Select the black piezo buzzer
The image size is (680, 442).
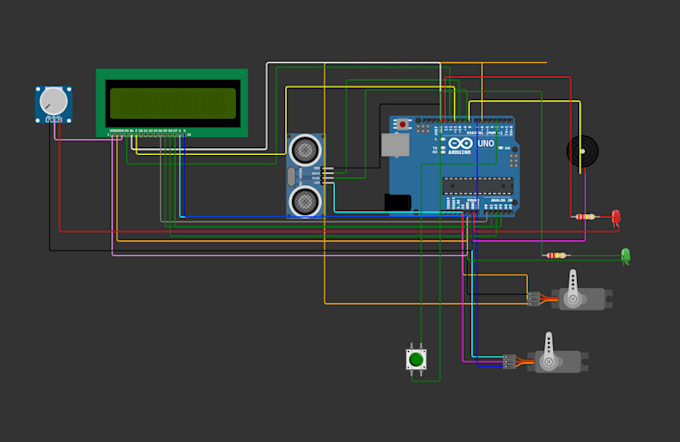pyautogui.click(x=582, y=151)
